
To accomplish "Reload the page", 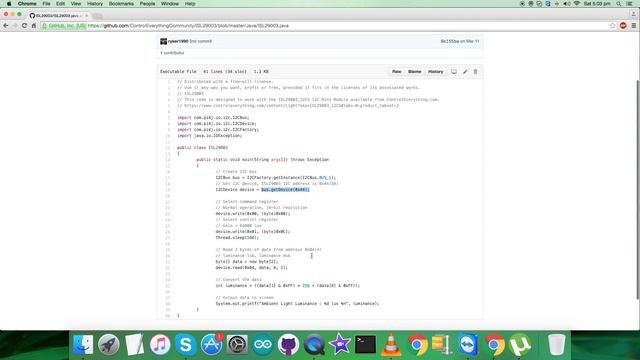I will [x=24, y=25].
